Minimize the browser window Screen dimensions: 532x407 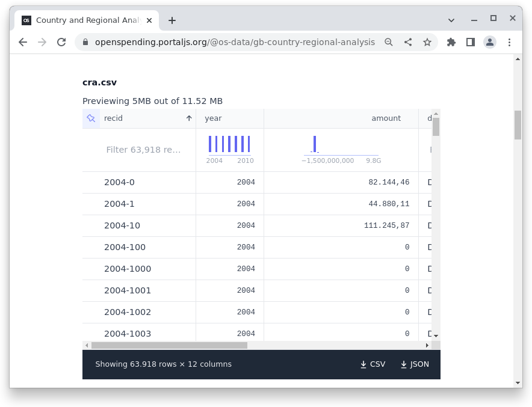pos(474,20)
